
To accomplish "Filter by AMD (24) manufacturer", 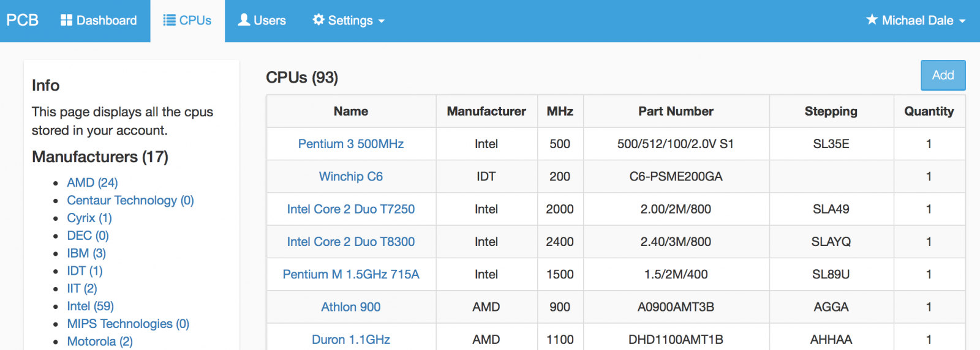I will (x=92, y=182).
